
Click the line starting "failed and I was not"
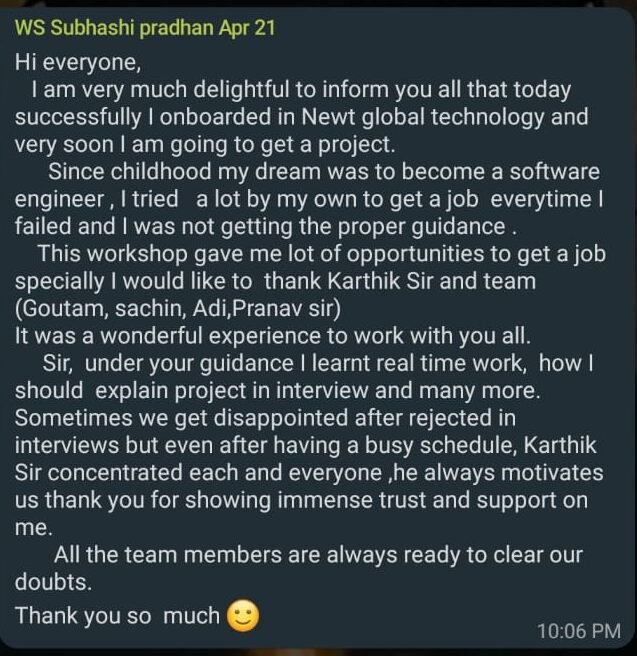265,226
